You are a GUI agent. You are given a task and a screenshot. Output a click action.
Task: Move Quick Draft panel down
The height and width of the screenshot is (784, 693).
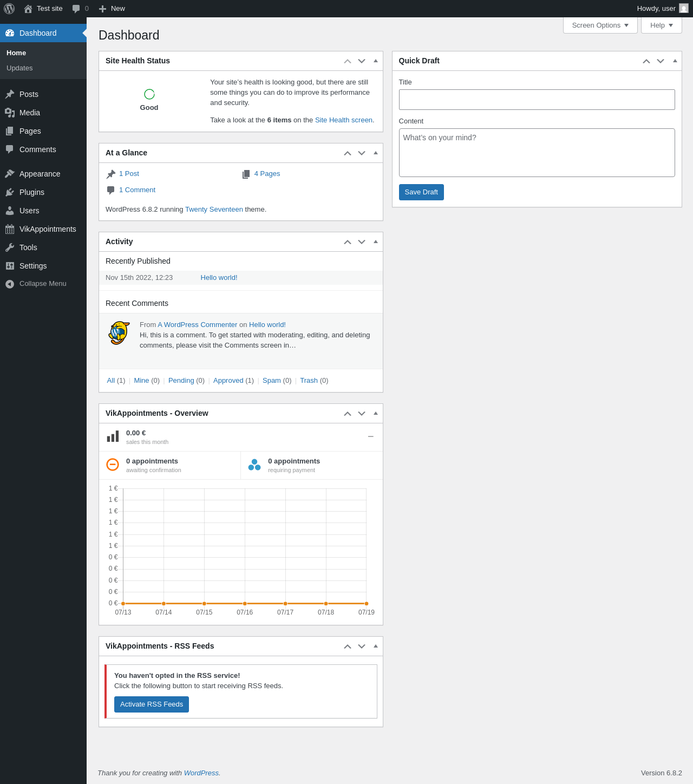pyautogui.click(x=661, y=61)
